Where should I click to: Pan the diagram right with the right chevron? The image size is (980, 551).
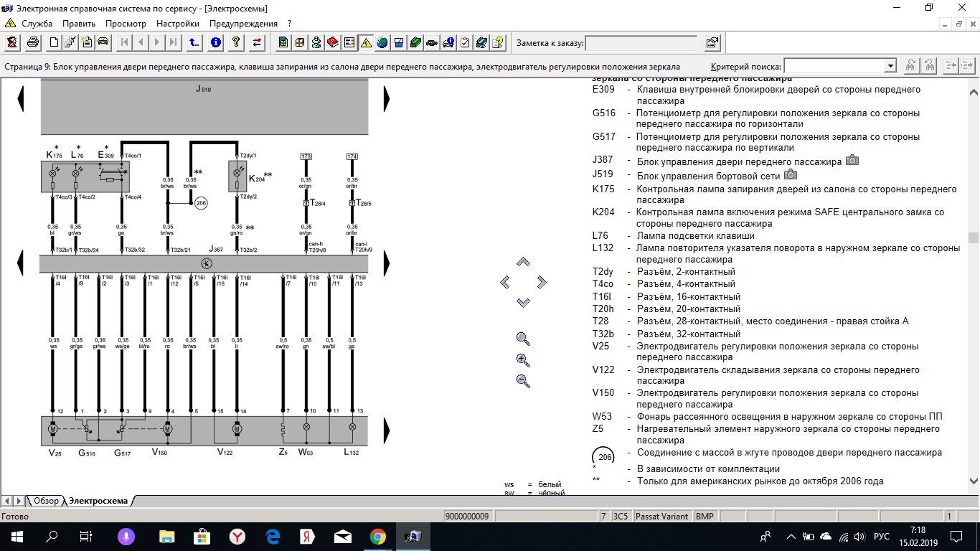[542, 282]
